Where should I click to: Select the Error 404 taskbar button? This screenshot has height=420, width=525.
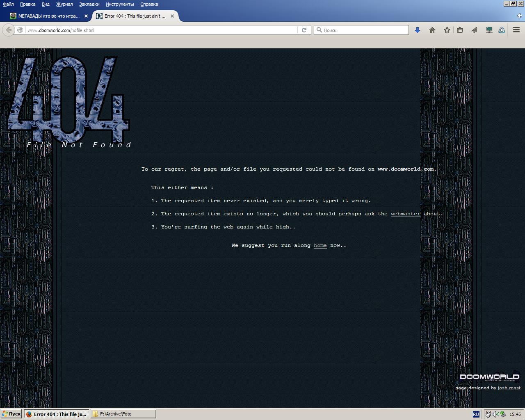pyautogui.click(x=56, y=414)
